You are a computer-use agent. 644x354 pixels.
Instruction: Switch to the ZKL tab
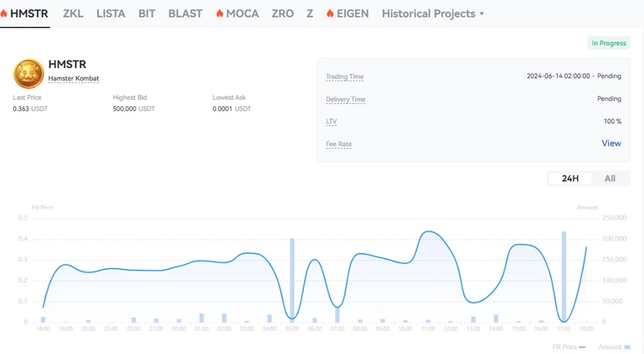tap(73, 14)
